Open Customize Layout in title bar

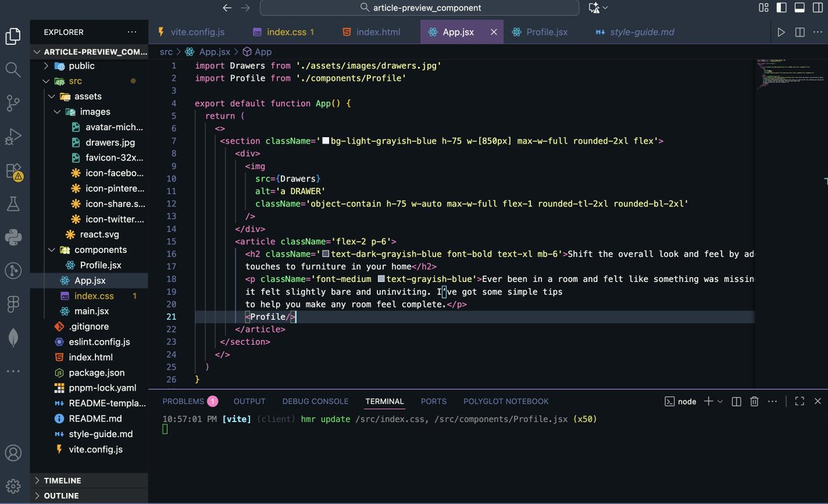point(764,8)
